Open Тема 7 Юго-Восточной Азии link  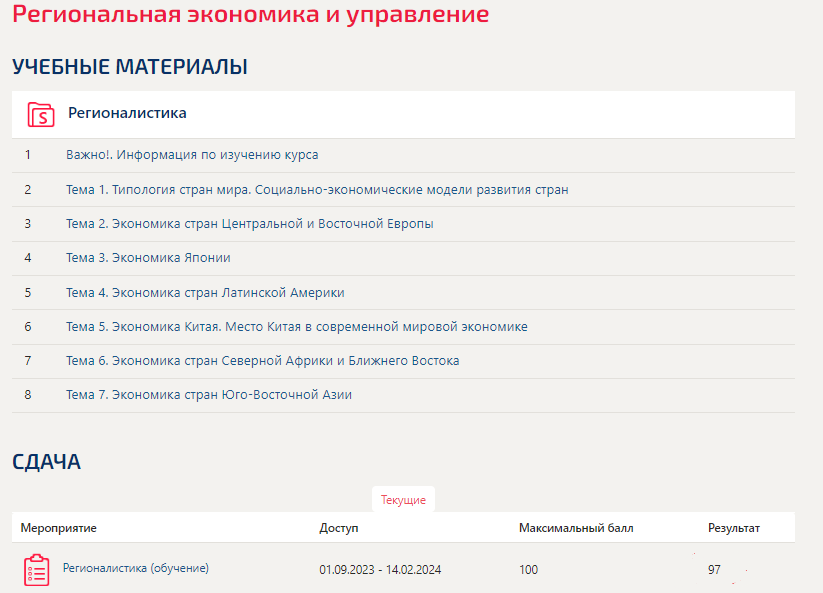coord(209,395)
